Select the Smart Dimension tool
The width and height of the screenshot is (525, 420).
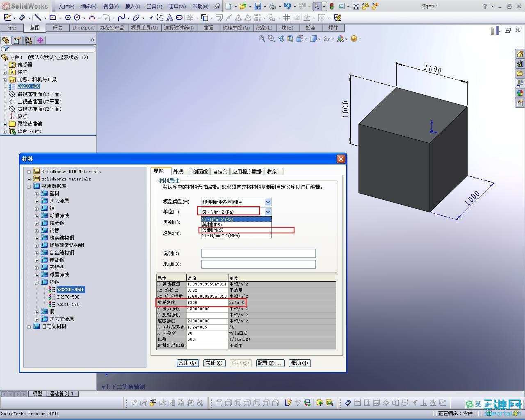point(22,18)
